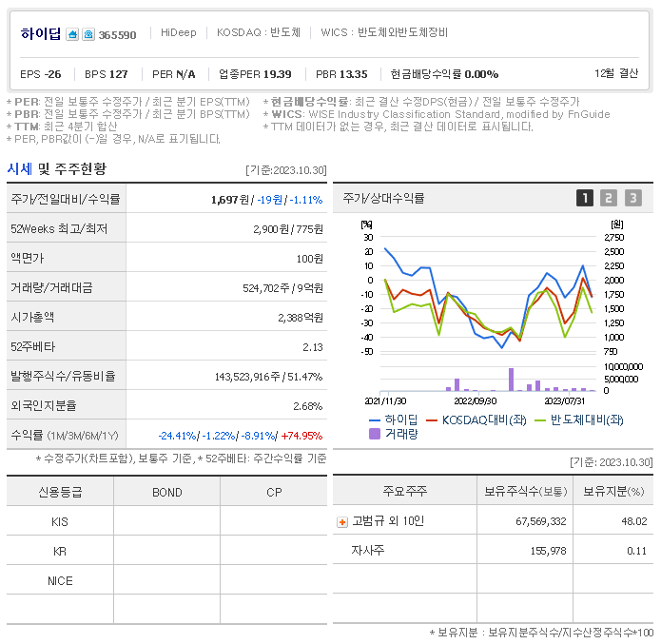Click the [기준:2023.10.30] date beside 시세

(x=286, y=170)
